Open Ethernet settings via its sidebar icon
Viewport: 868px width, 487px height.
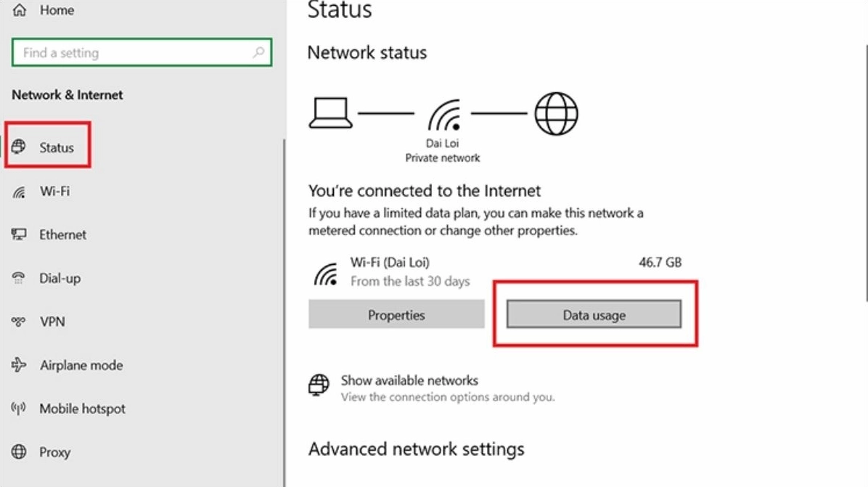point(20,234)
